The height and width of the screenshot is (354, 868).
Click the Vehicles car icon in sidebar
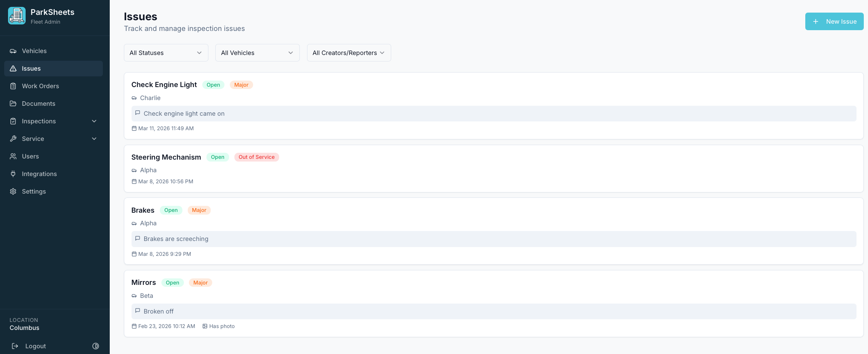[13, 51]
